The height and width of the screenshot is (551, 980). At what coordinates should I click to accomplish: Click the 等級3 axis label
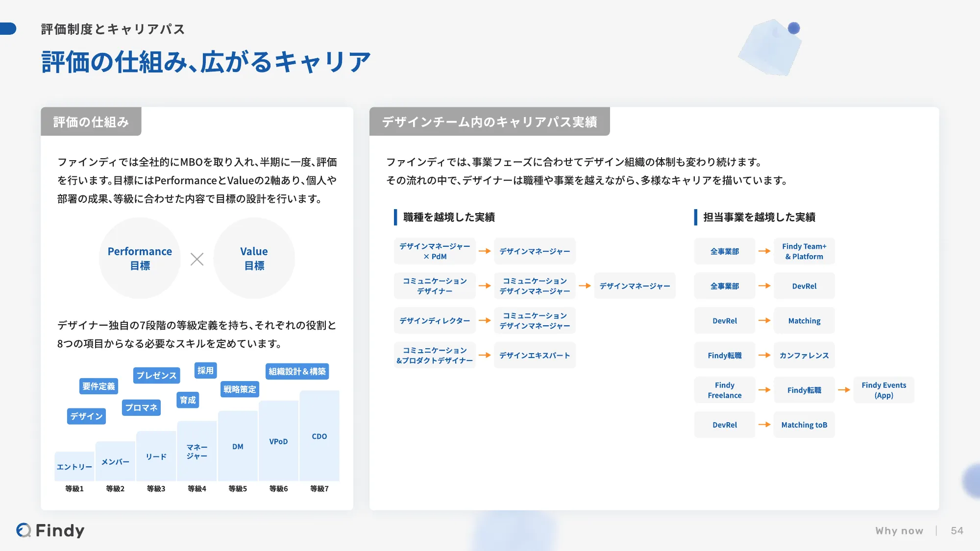coord(156,489)
